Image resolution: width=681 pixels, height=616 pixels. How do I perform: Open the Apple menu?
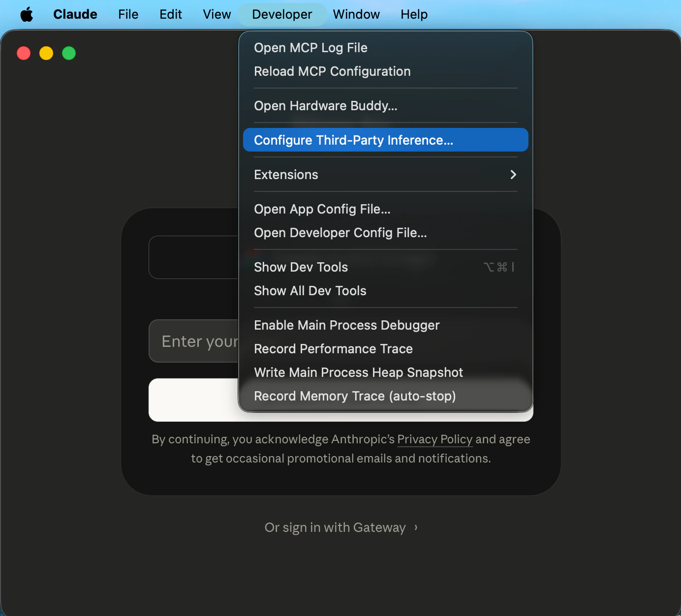27,14
